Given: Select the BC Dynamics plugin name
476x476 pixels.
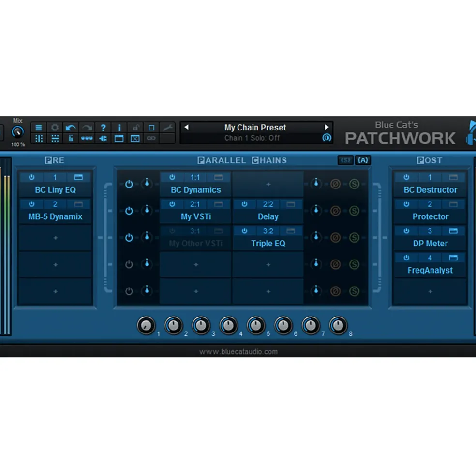Looking at the screenshot, I should (196, 190).
